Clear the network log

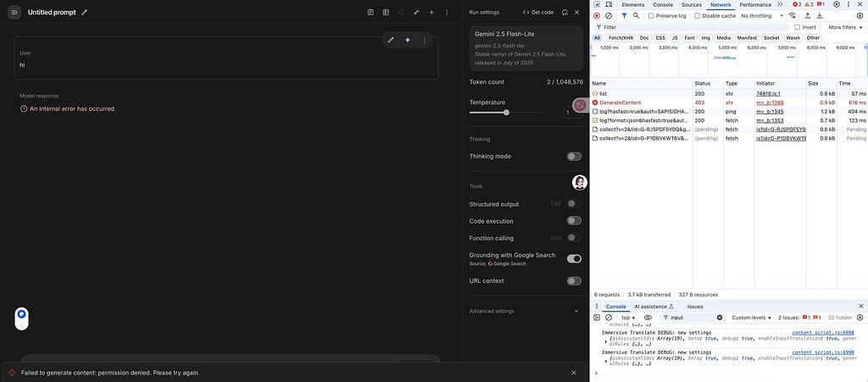[609, 16]
